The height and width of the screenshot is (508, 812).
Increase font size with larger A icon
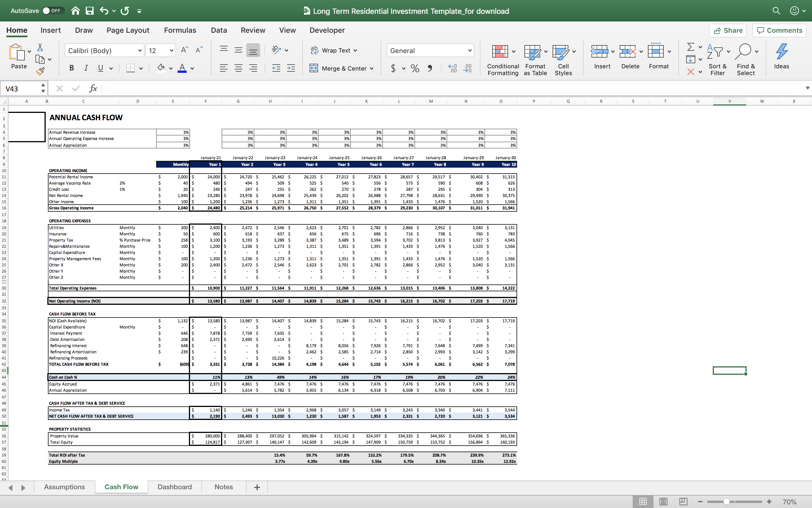click(x=185, y=50)
